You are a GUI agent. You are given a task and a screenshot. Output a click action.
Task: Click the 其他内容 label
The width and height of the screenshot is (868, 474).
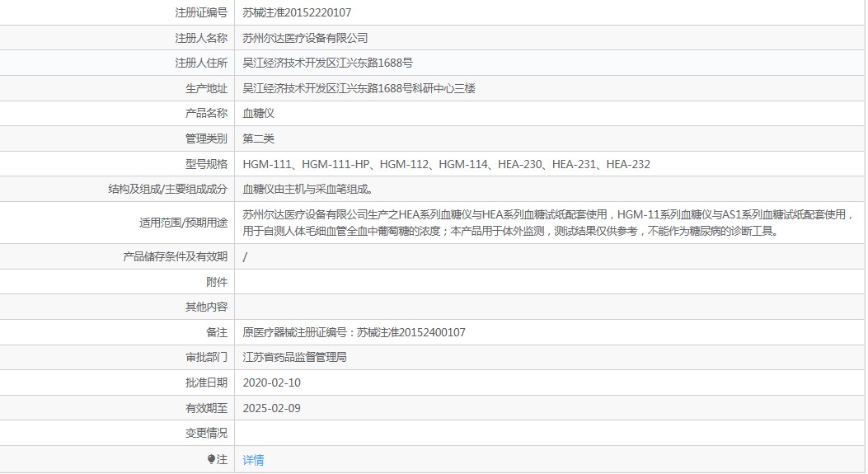coord(206,307)
